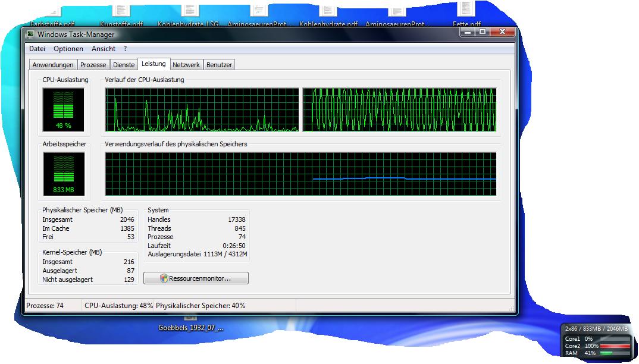Click the Frei value 53

(x=131, y=237)
